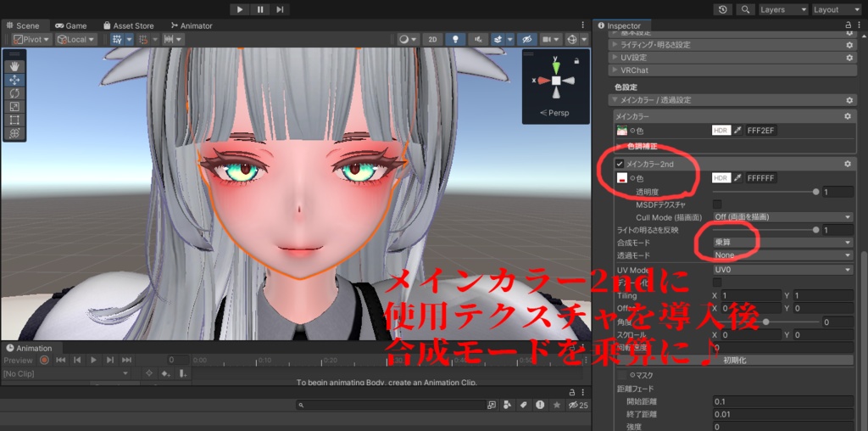This screenshot has width=868, height=431.
Task: Open メインカラー / 透過設定 gear menu
Action: coord(849,100)
